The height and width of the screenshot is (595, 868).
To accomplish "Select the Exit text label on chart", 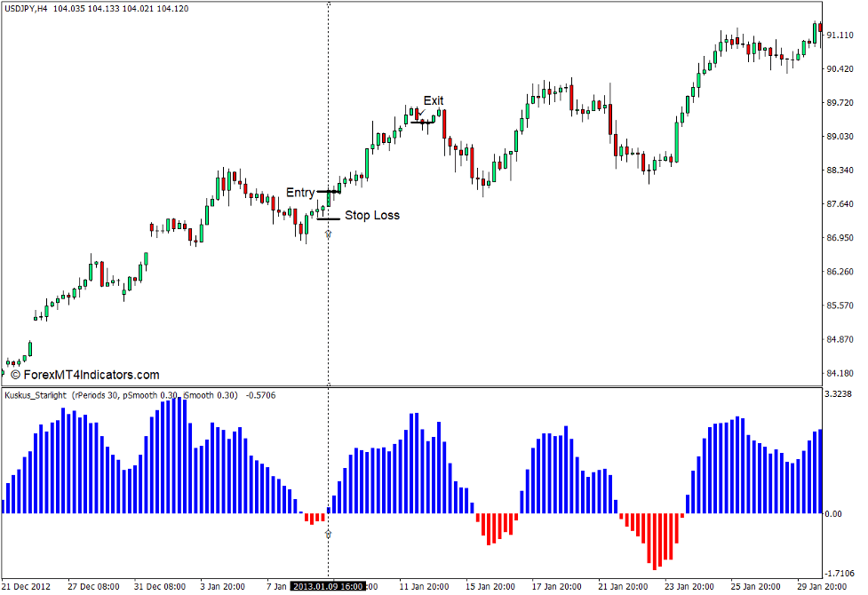I will tap(434, 100).
